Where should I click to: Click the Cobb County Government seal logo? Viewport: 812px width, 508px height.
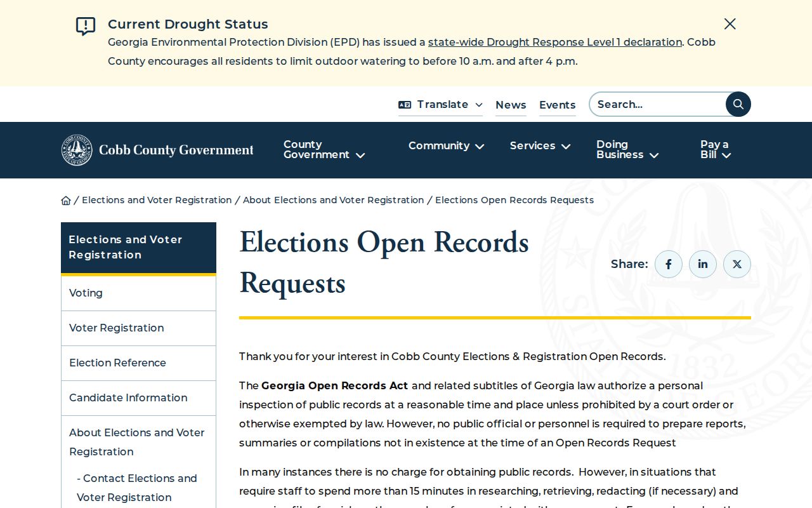[x=157, y=150]
